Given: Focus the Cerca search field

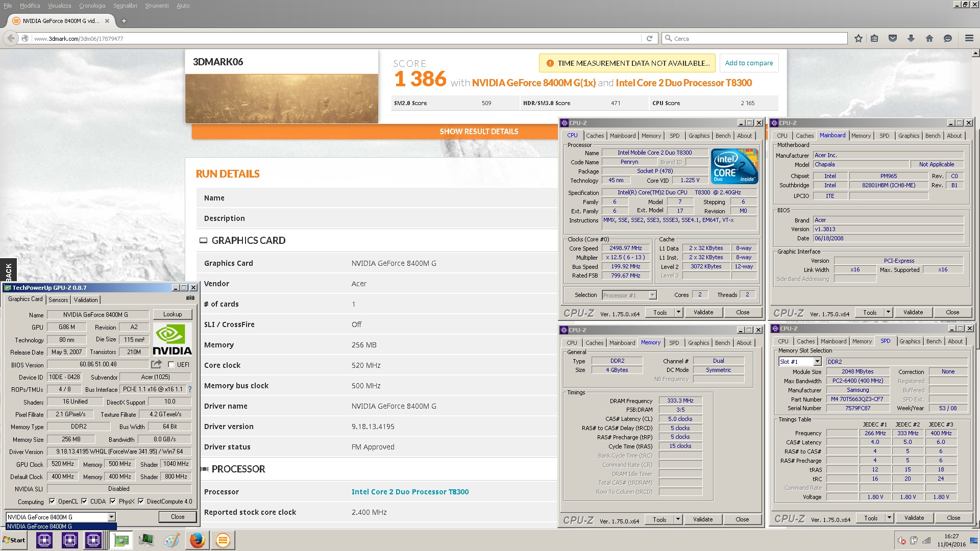Looking at the screenshot, I should [755, 38].
